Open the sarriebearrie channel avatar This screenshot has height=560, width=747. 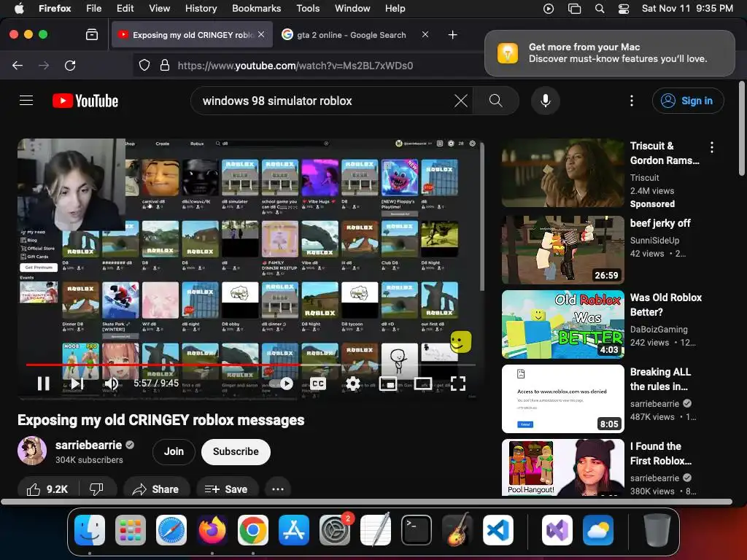tap(32, 451)
